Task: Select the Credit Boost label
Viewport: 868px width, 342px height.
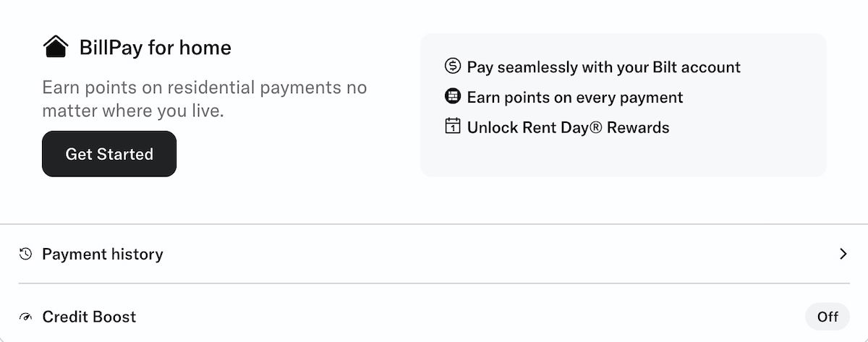Action: [x=89, y=317]
